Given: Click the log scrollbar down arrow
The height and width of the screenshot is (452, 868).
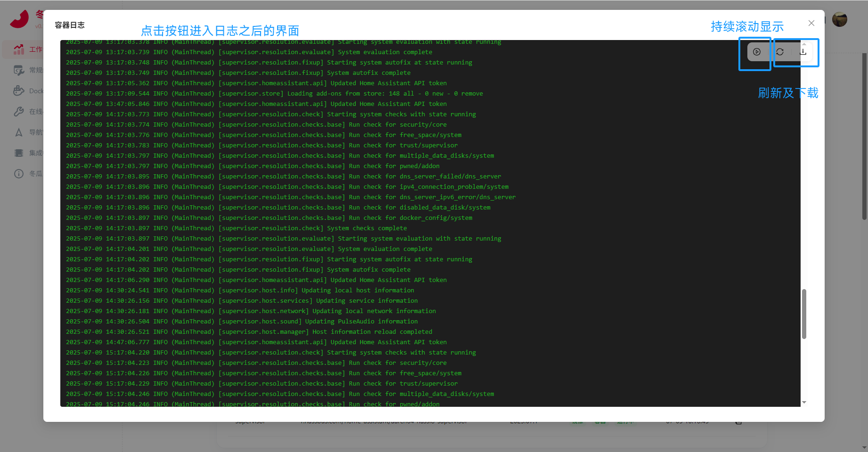Looking at the screenshot, I should (x=804, y=403).
